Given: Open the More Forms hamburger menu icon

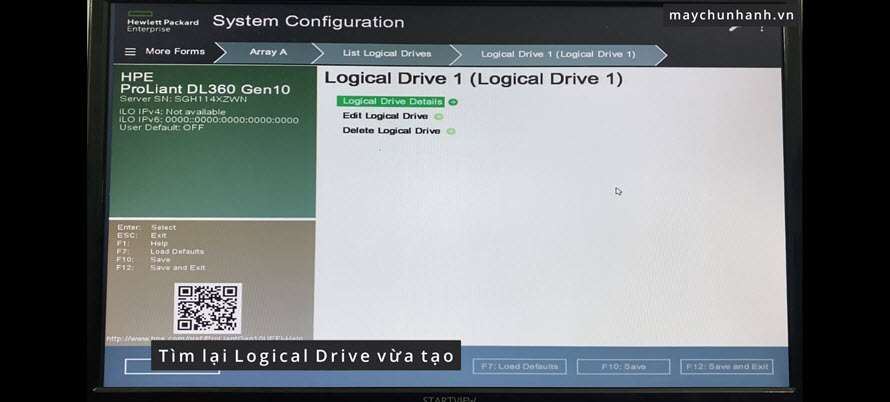Looking at the screenshot, I should point(130,52).
